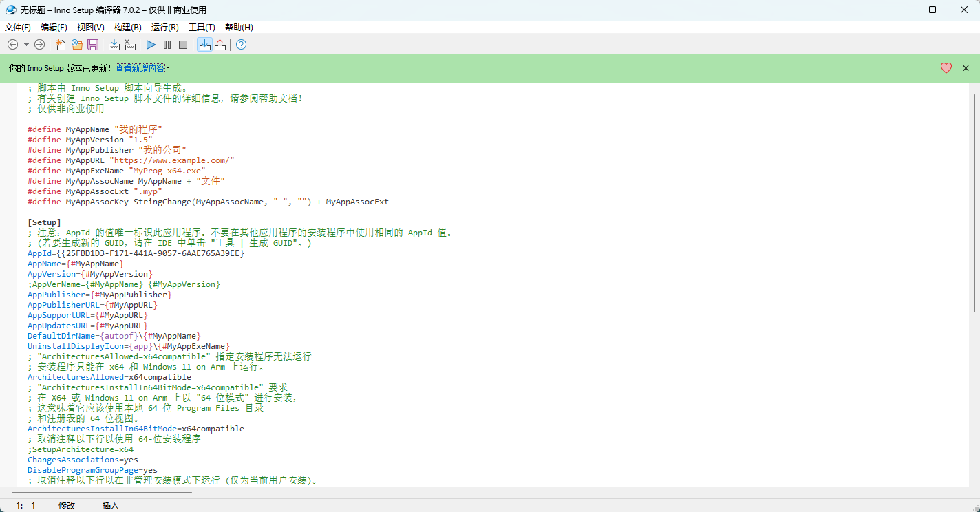Click the Compile toolbar icon
This screenshot has height=512, width=980.
coord(114,45)
